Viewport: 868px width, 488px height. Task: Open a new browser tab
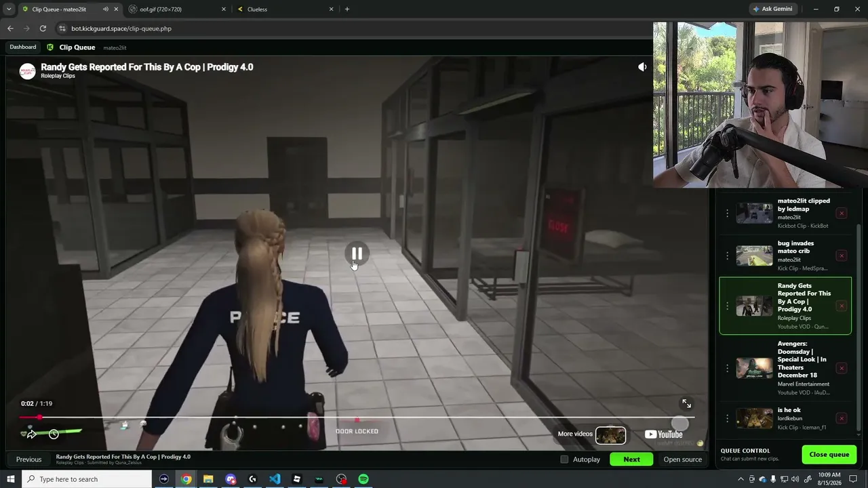point(347,9)
